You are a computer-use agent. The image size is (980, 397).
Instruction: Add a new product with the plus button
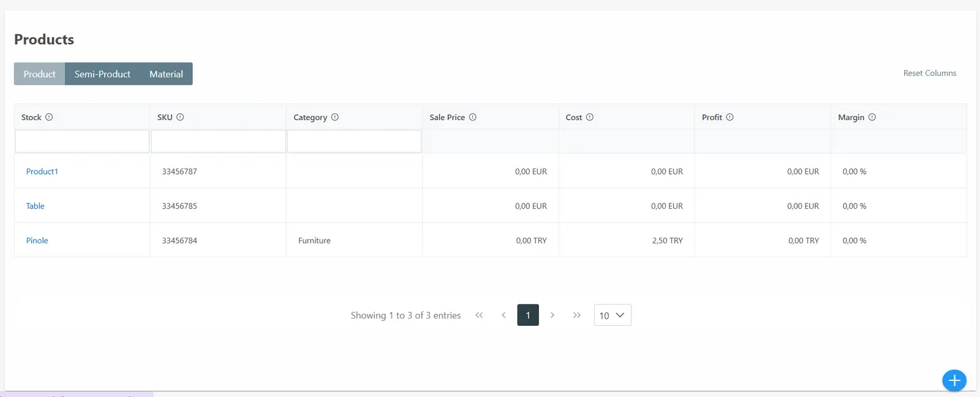(954, 380)
